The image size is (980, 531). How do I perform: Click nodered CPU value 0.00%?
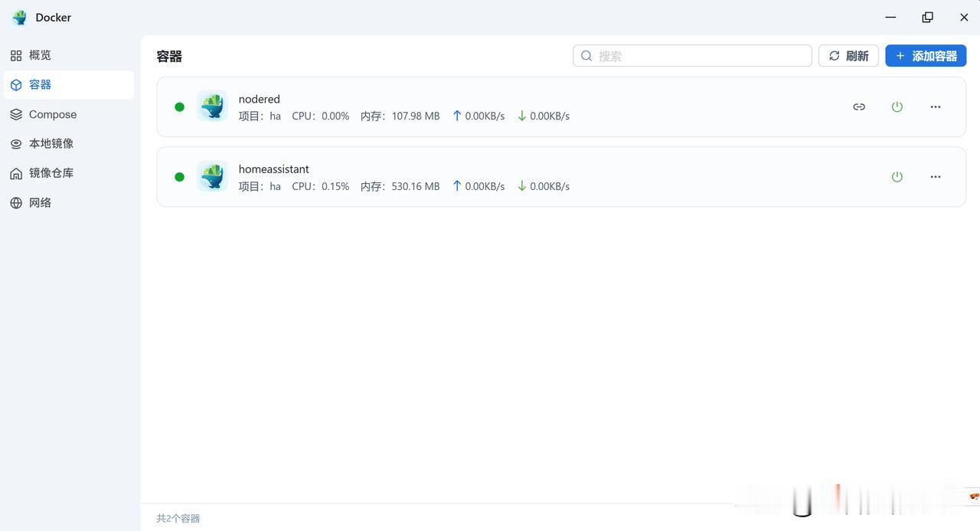click(x=335, y=116)
